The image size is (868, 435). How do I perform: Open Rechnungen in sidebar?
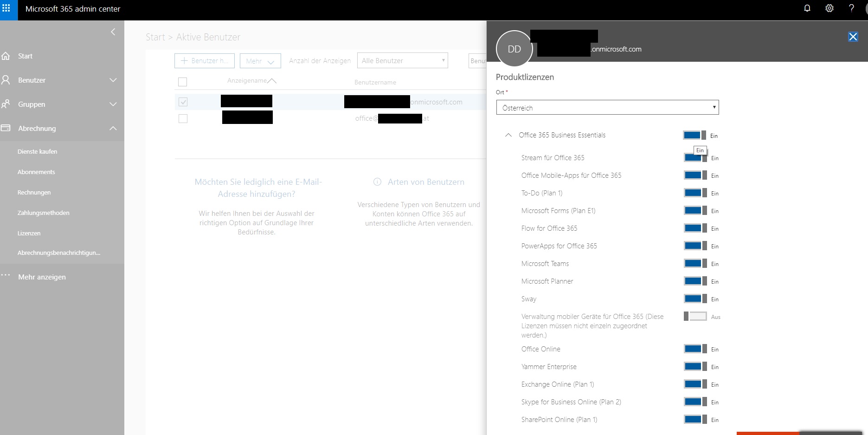(x=34, y=192)
